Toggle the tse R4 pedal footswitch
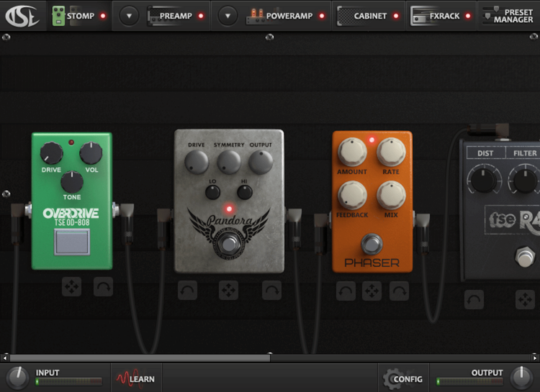 [x=525, y=256]
